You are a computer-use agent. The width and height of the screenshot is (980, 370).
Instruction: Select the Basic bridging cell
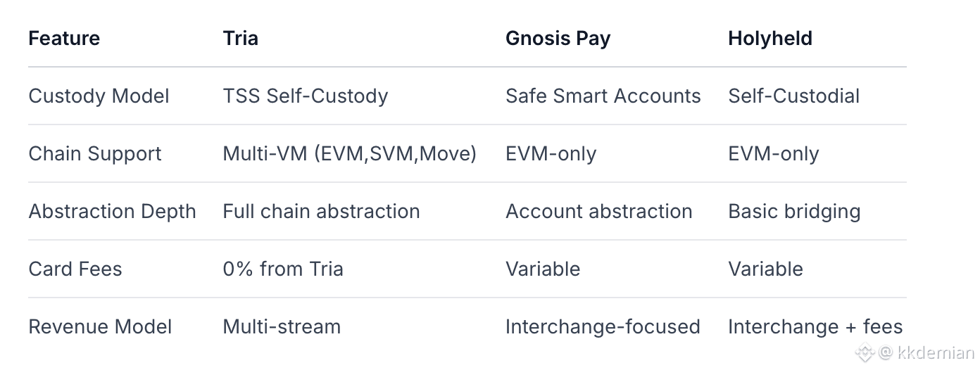(794, 211)
